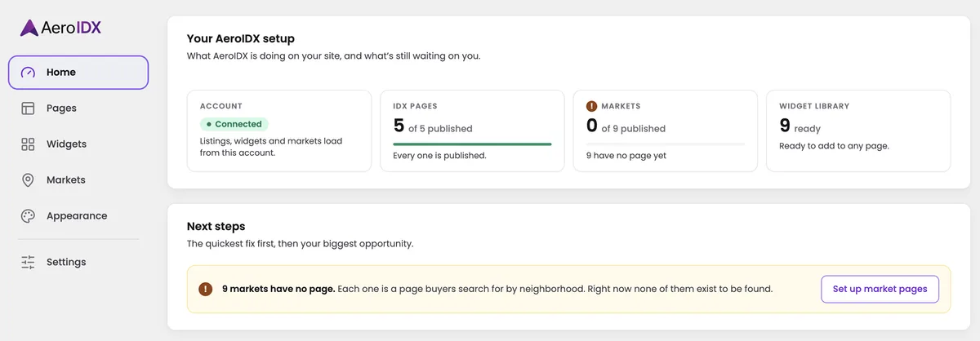Screen dimensions: 980x341
Task: Open the IDX Pages card
Action: pos(472,131)
